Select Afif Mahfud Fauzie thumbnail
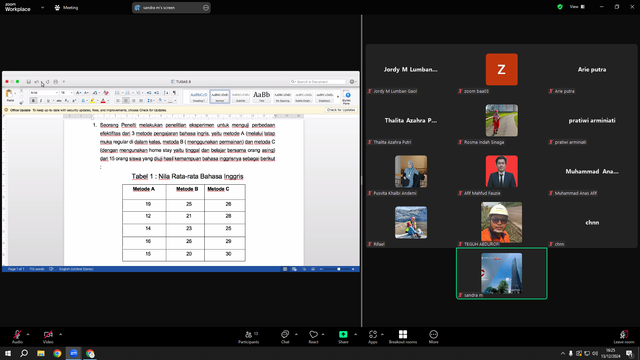 (502, 171)
